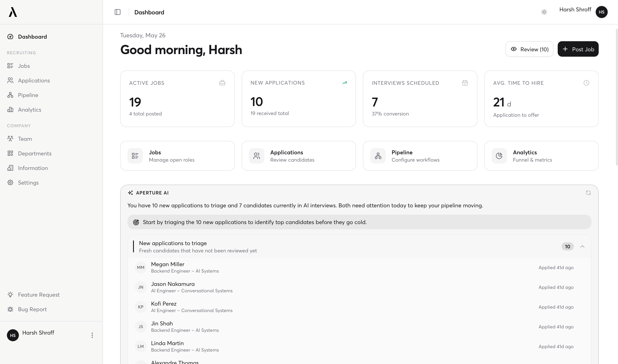Switch theme with the sun icon
This screenshot has width=618, height=364.
[x=544, y=12]
